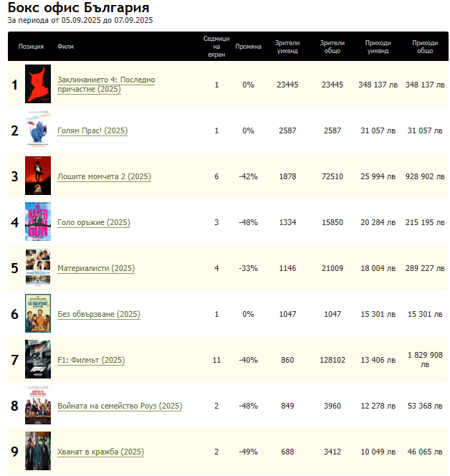
Task: Open the Материалисти (2025) link
Action: [x=96, y=268]
